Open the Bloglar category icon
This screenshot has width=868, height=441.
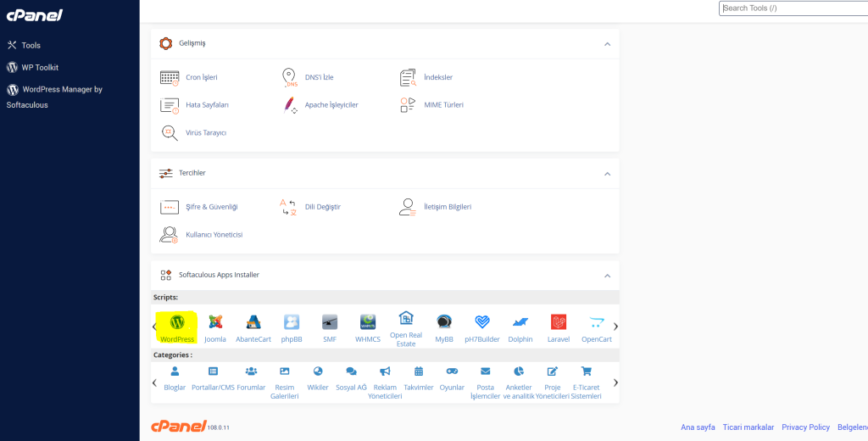coord(175,371)
